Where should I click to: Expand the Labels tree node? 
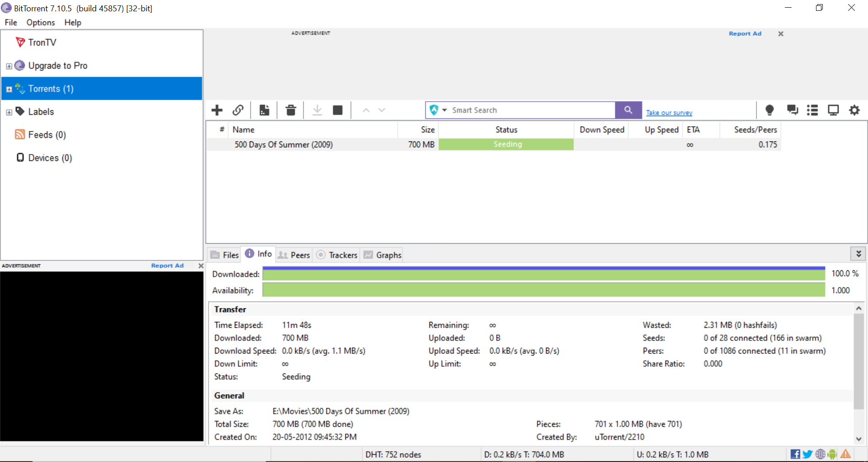(x=9, y=112)
